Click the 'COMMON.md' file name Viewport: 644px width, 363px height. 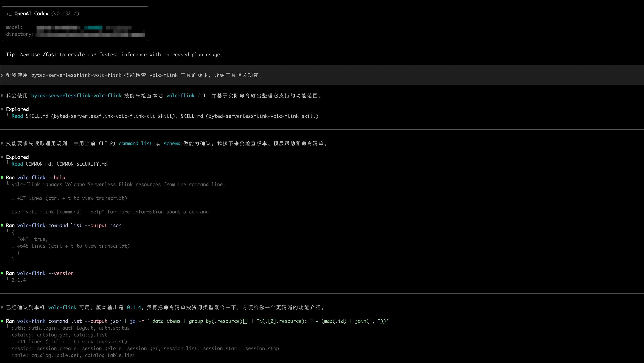coord(38,164)
